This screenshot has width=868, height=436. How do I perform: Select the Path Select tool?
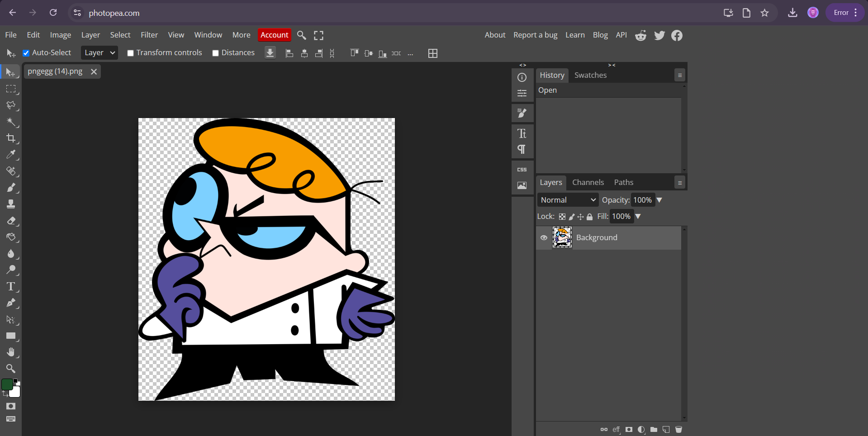tap(11, 319)
